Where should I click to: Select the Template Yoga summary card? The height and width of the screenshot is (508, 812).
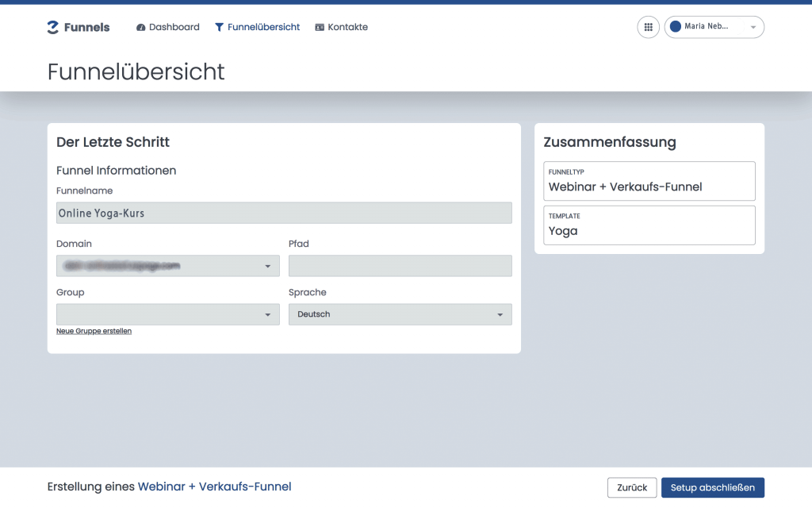pos(649,225)
